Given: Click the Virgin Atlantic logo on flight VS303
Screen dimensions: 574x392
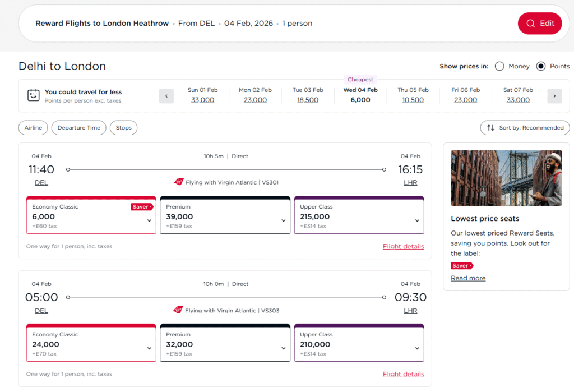Looking at the screenshot, I should coord(179,310).
